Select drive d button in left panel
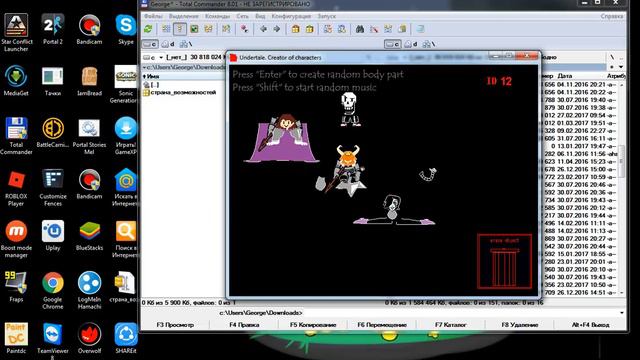640x360 pixels. point(168,44)
